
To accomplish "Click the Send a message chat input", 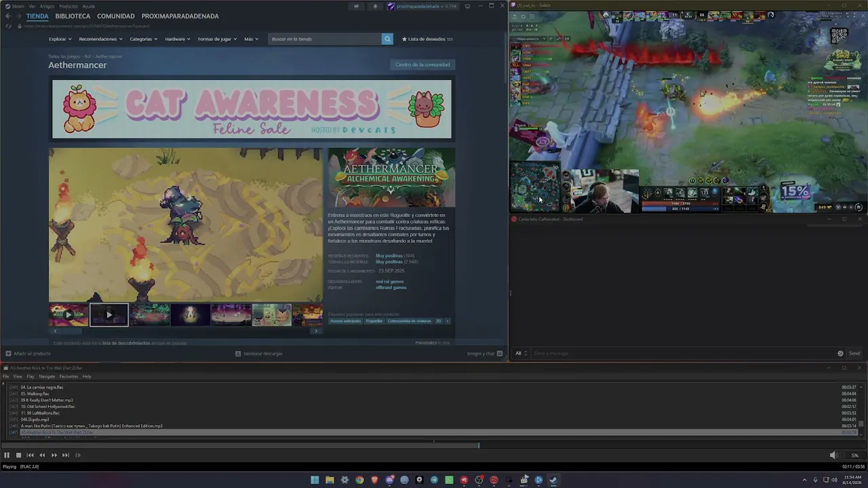I will pos(683,353).
